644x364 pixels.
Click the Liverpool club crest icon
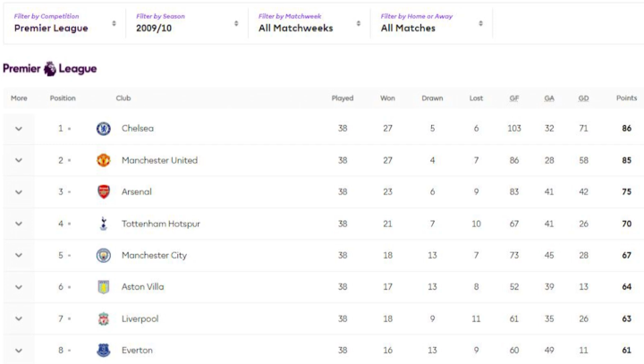coord(104,319)
